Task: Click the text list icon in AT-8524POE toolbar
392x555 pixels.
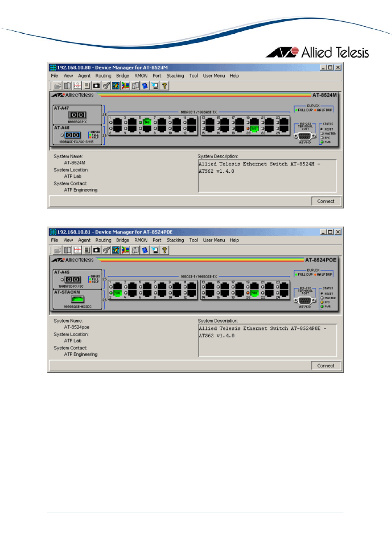Action: tap(87, 250)
